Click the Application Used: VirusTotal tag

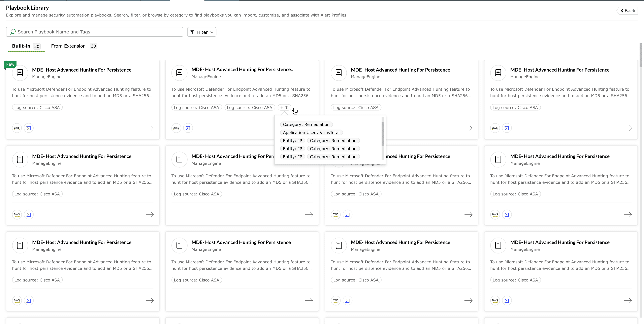pyautogui.click(x=311, y=132)
